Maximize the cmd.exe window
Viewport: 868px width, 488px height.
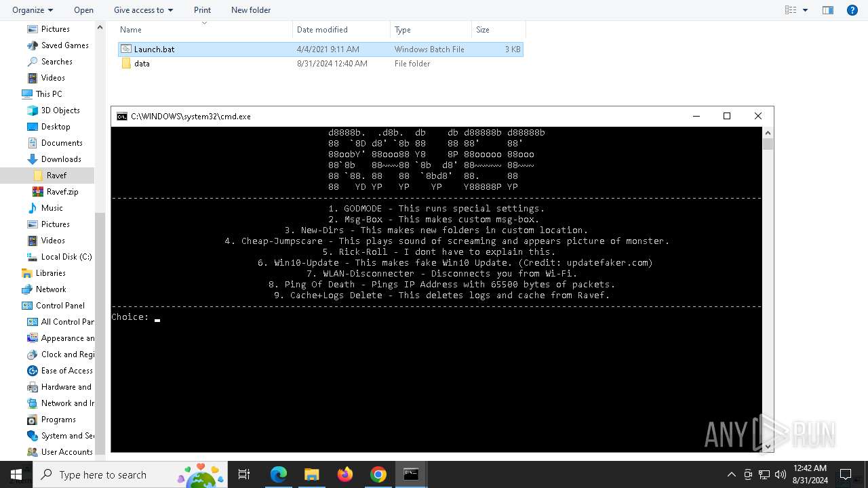coord(727,117)
